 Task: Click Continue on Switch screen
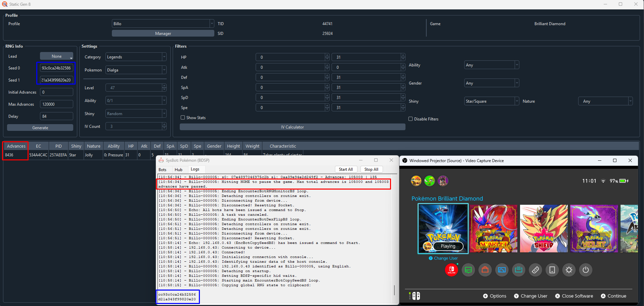613,296
